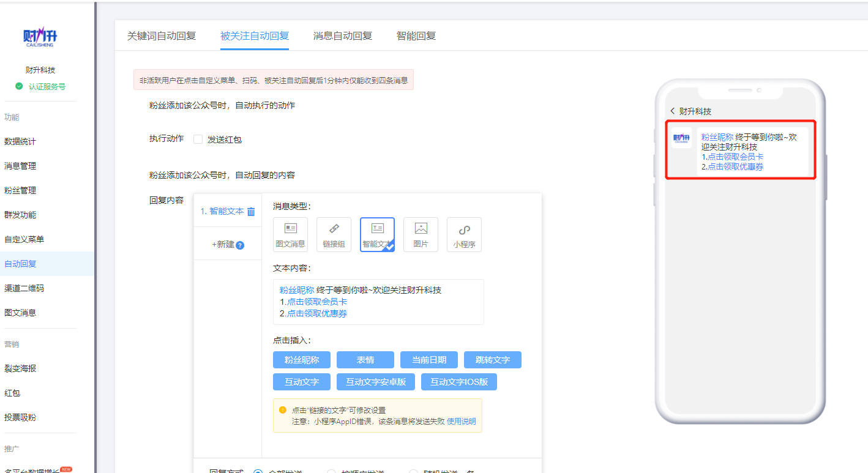The width and height of the screenshot is (868, 473).
Task: Select 图文消息 message type icon
Action: 291,235
